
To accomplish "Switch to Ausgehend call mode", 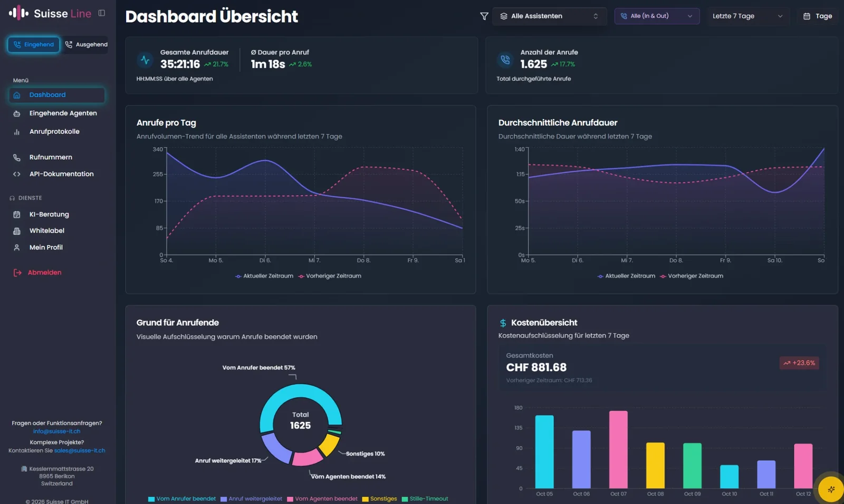I will click(x=86, y=44).
